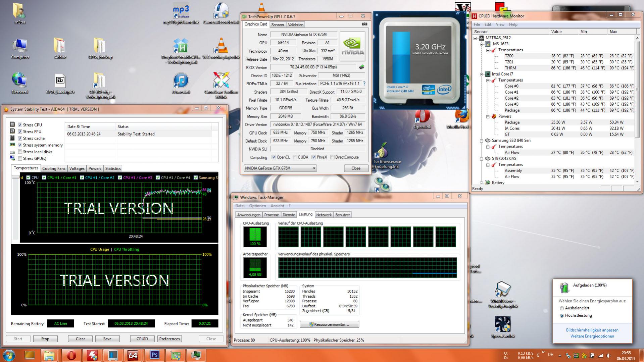Select the Ausbalanciert power plan
644x362 pixels.
[x=562, y=308]
